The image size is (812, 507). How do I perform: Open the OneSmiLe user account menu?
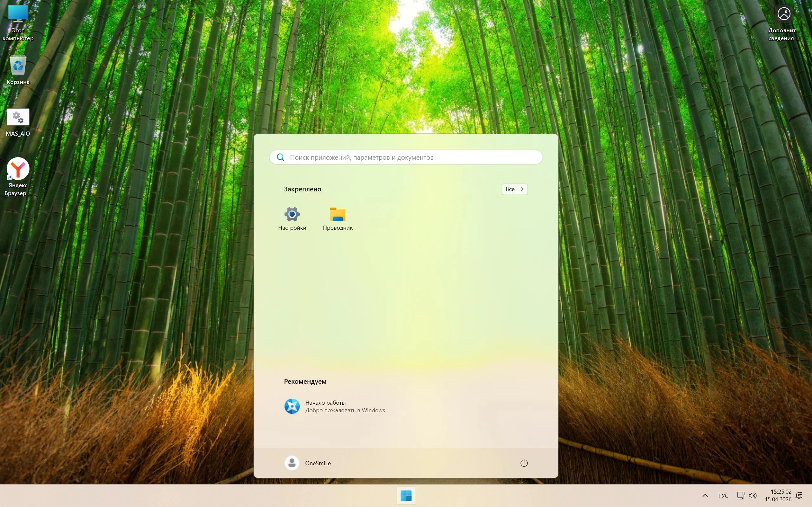coord(308,463)
